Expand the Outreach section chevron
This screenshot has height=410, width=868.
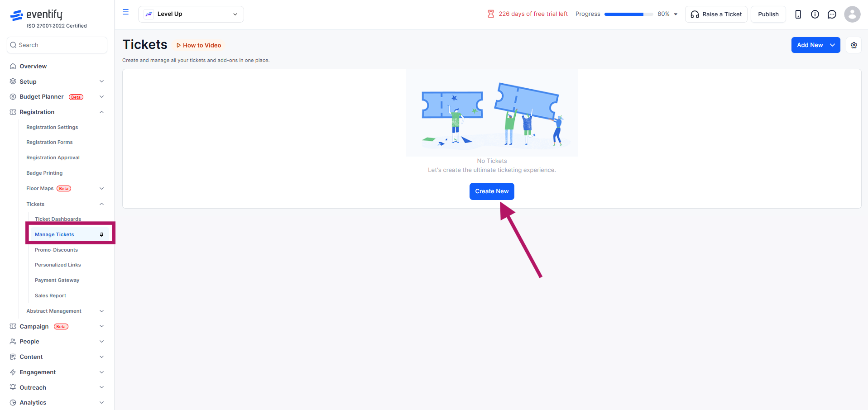(101, 387)
